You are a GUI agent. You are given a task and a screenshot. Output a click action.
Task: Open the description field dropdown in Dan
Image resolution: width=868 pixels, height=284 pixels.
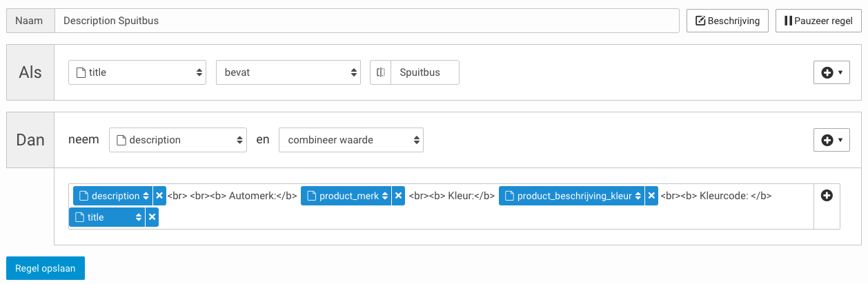point(178,140)
